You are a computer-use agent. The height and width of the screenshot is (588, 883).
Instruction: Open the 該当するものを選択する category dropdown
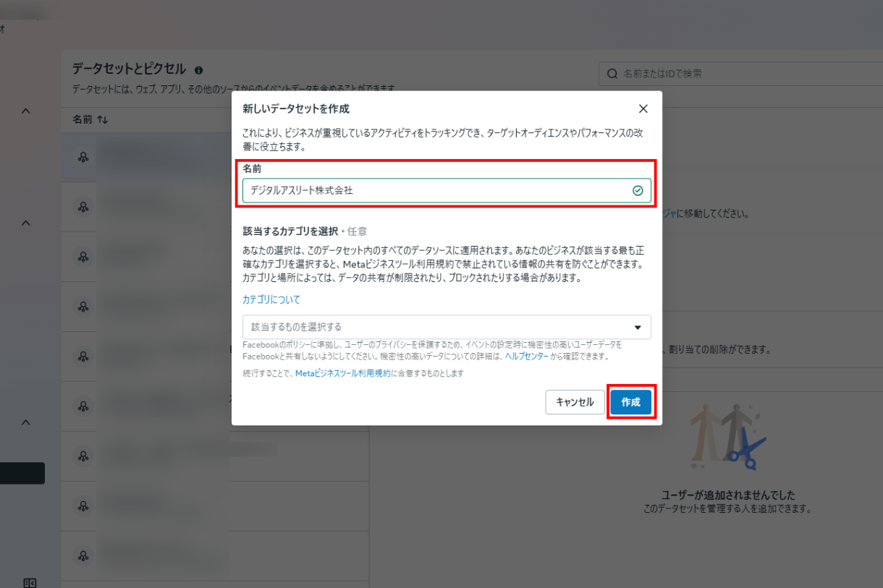(434, 327)
